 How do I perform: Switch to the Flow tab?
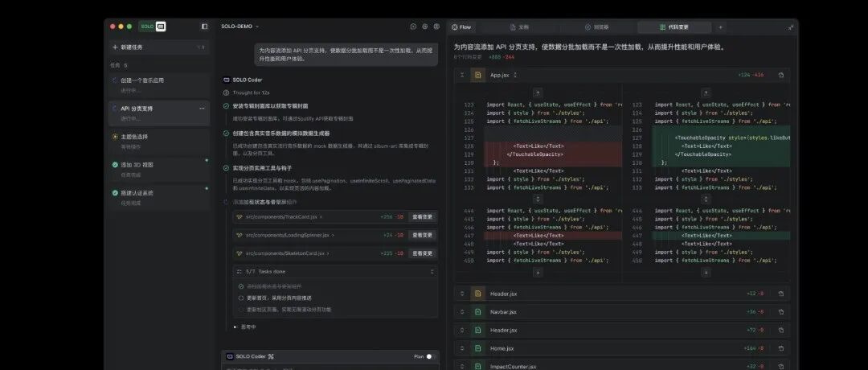coord(461,27)
